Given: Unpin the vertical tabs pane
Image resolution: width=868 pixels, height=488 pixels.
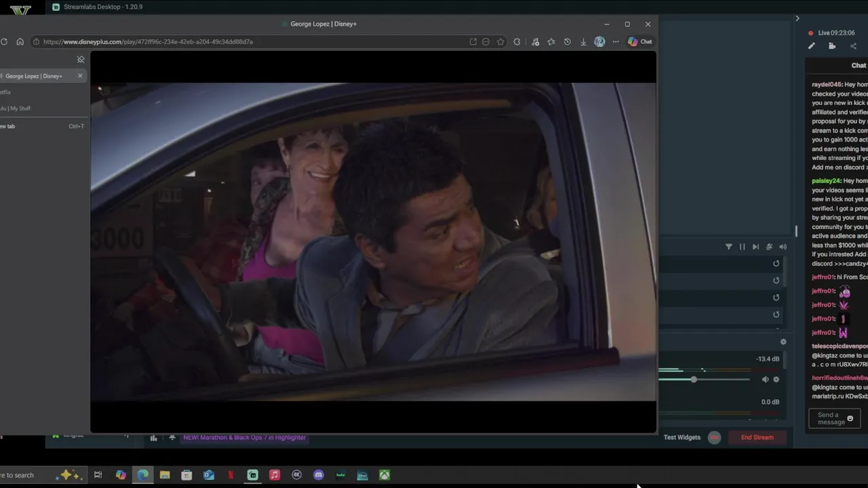Looking at the screenshot, I should (x=81, y=60).
